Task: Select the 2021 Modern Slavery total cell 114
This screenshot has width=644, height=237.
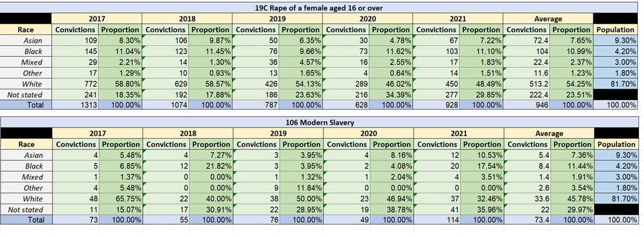Action: (437, 220)
